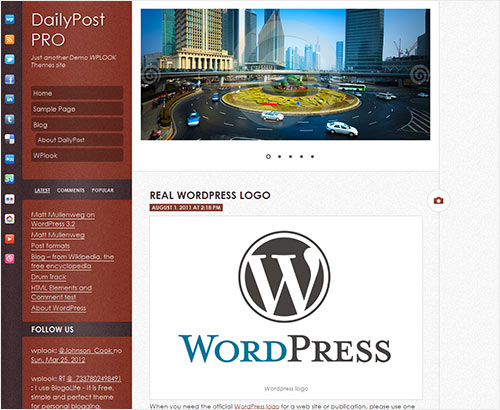Open the pink Dribbble icon
The height and width of the screenshot is (410, 500).
[10, 258]
